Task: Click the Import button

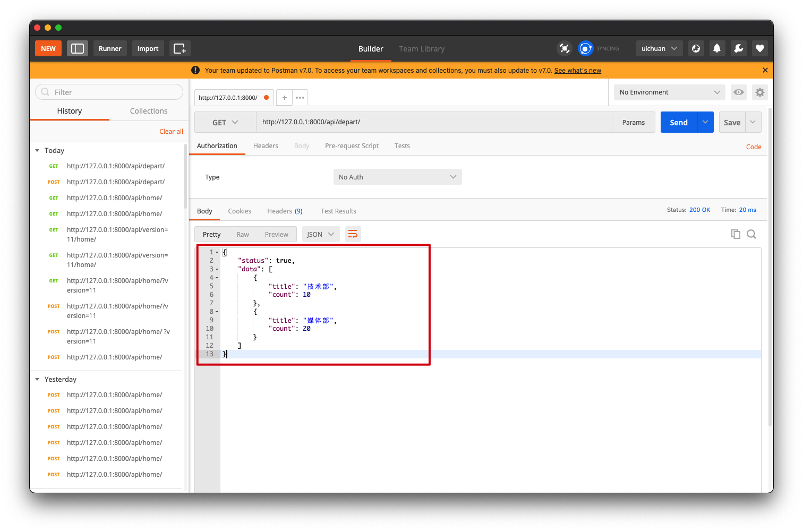Action: point(148,48)
